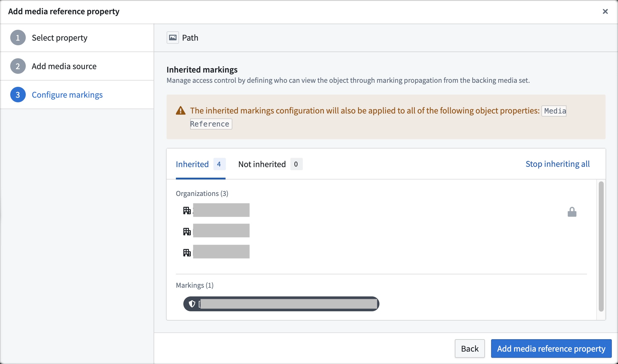Click the step 1 number circle
The image size is (618, 364).
[18, 38]
